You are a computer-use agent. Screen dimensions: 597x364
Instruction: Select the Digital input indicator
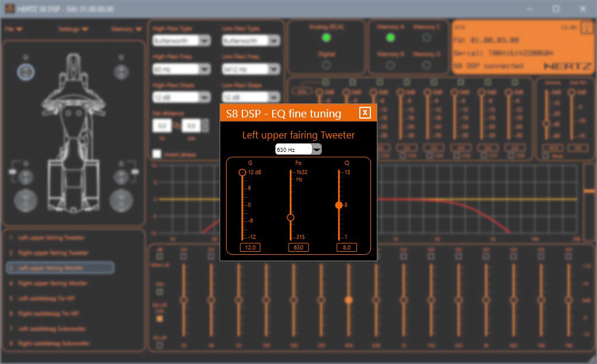pos(327,65)
